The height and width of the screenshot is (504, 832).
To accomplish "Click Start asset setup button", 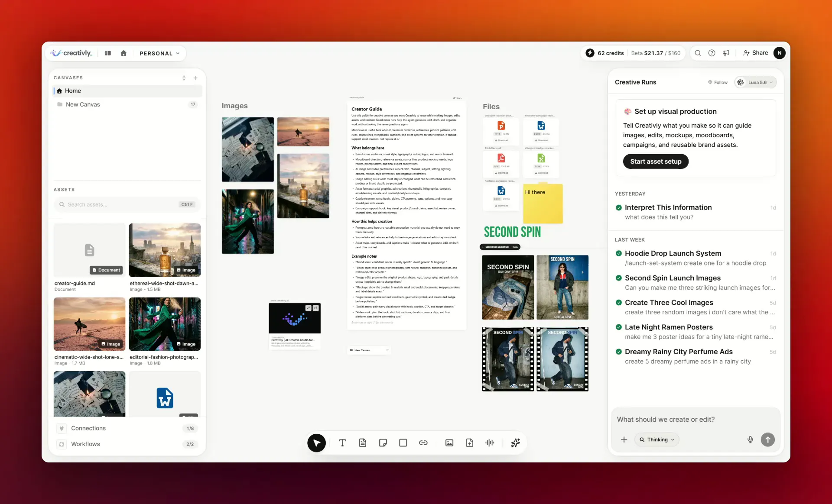I will [x=656, y=162].
